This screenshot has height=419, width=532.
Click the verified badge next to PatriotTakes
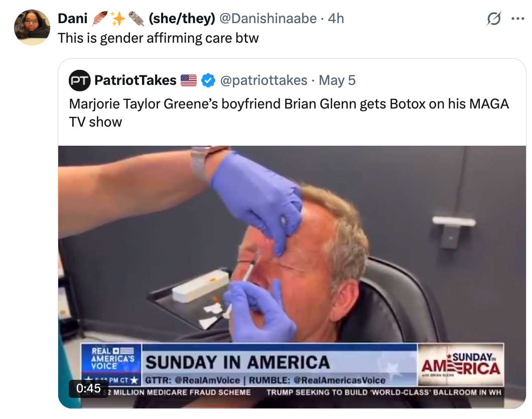207,79
